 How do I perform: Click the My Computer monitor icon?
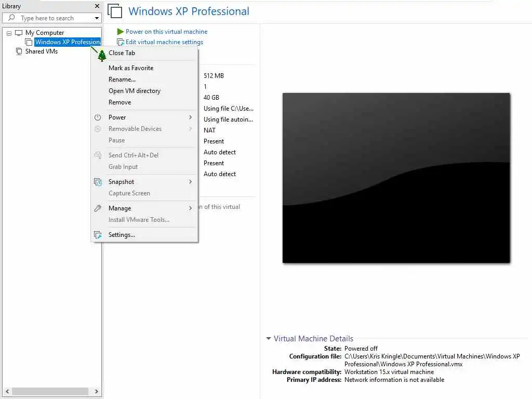point(19,33)
